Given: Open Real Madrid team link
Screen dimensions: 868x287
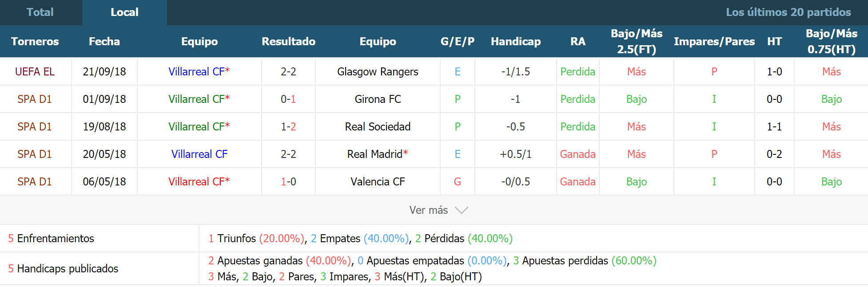Looking at the screenshot, I should click(375, 154).
